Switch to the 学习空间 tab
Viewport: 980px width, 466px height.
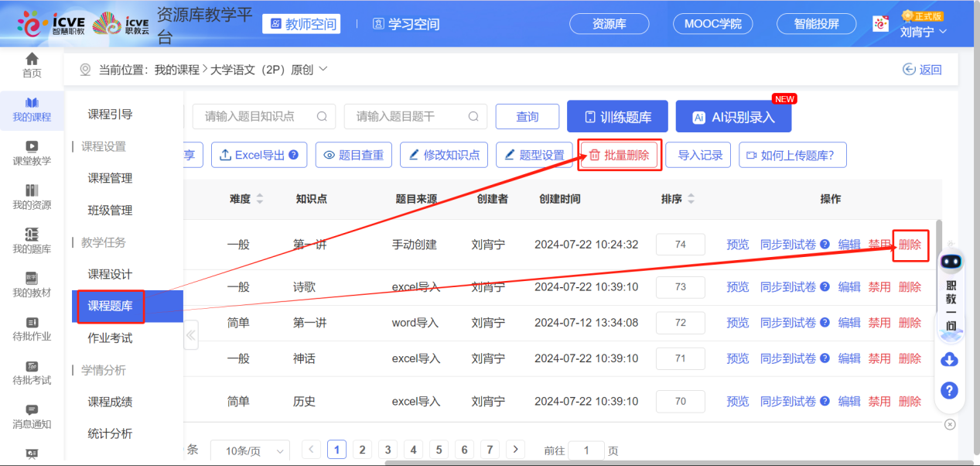click(x=406, y=24)
